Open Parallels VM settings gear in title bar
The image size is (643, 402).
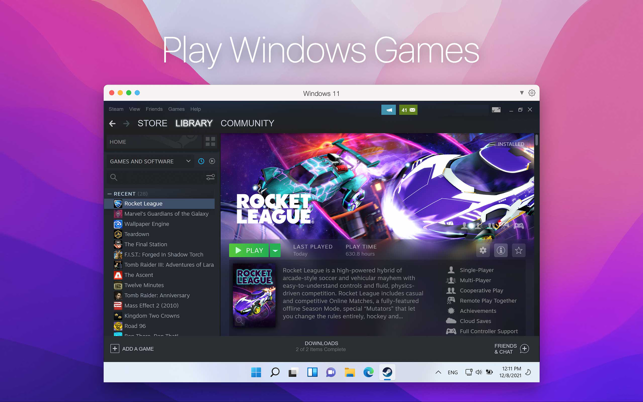click(532, 93)
